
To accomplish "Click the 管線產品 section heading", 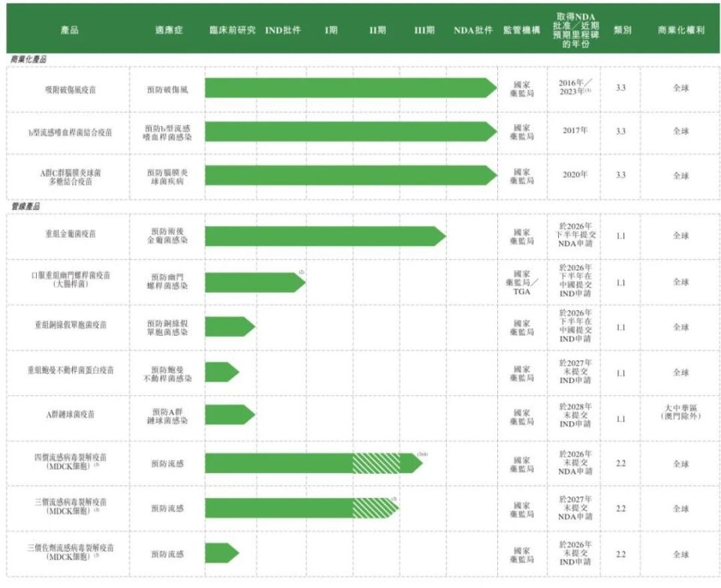I will coord(25,206).
